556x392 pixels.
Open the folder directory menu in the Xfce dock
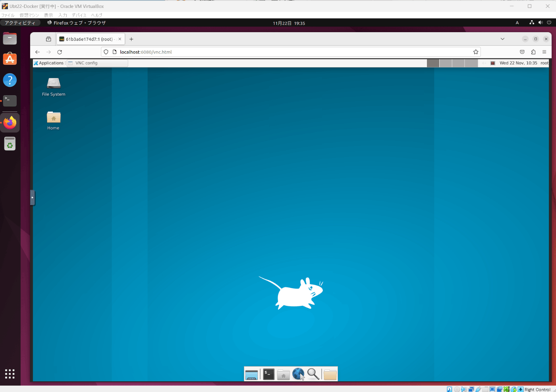click(330, 374)
